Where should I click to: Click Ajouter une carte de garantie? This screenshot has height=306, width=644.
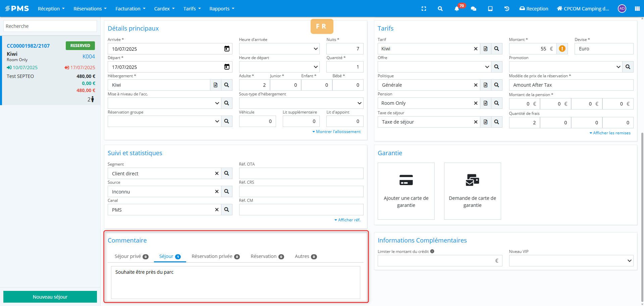[x=406, y=191]
